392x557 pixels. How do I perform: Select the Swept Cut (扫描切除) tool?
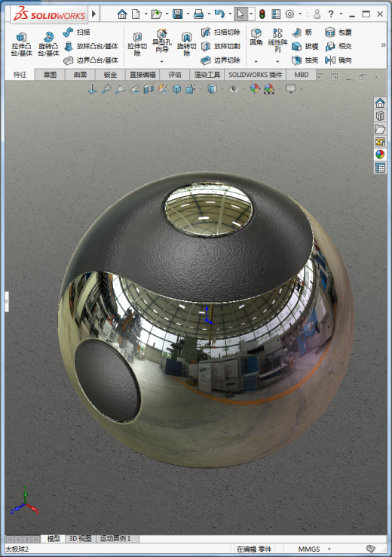pyautogui.click(x=221, y=32)
